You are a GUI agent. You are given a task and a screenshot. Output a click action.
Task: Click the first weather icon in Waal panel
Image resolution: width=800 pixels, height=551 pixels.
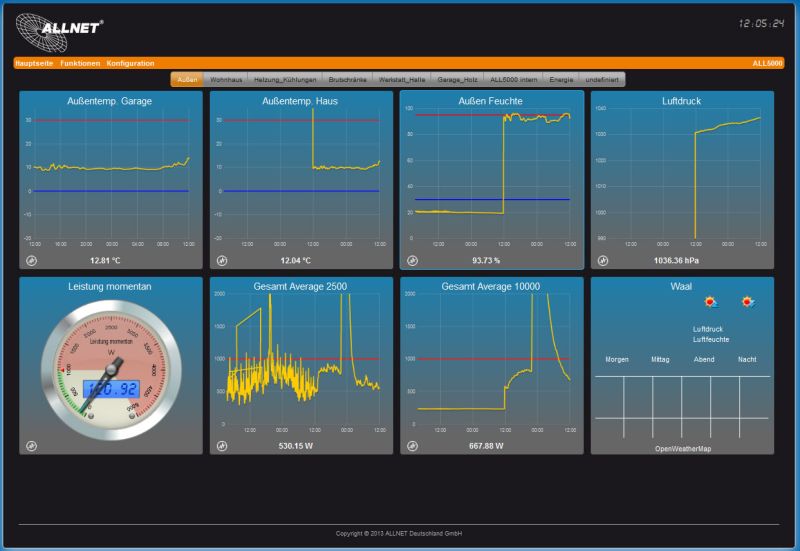710,301
